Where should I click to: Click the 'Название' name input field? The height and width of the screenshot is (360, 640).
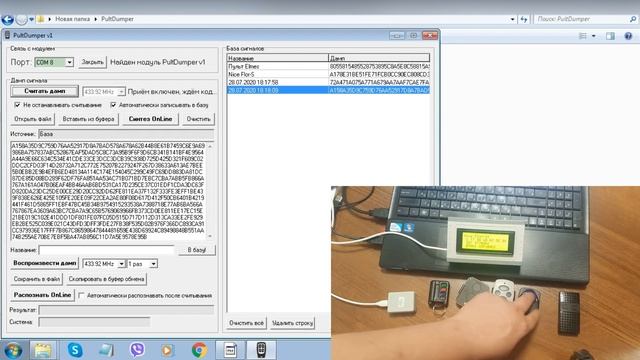107,250
